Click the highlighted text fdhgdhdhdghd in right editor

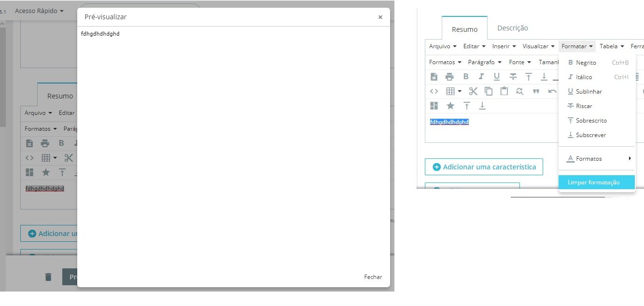[x=449, y=122]
